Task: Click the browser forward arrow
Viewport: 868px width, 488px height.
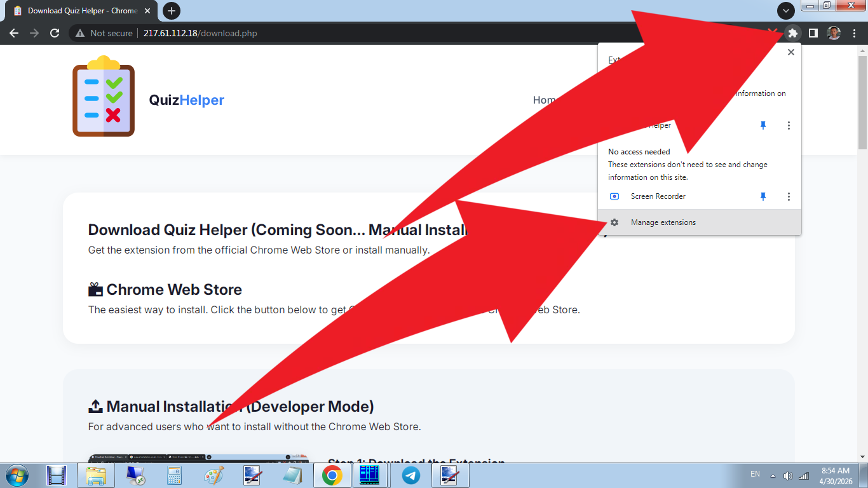Action: click(34, 33)
